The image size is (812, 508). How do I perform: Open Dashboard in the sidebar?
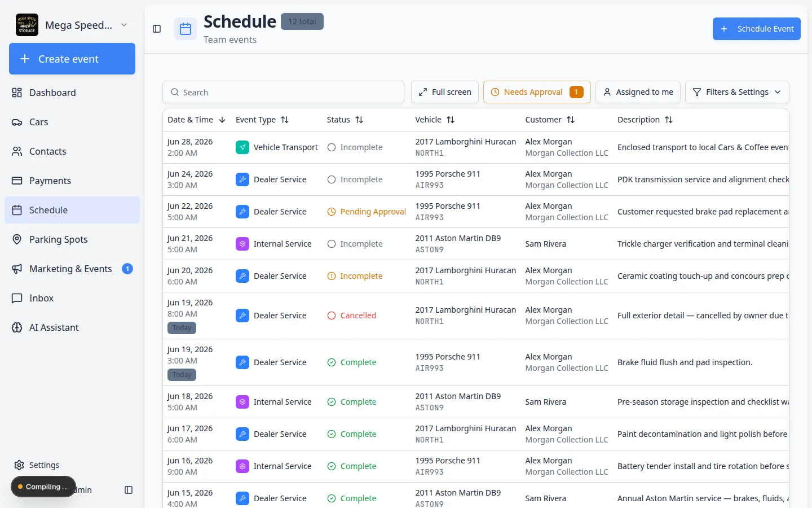72,93
